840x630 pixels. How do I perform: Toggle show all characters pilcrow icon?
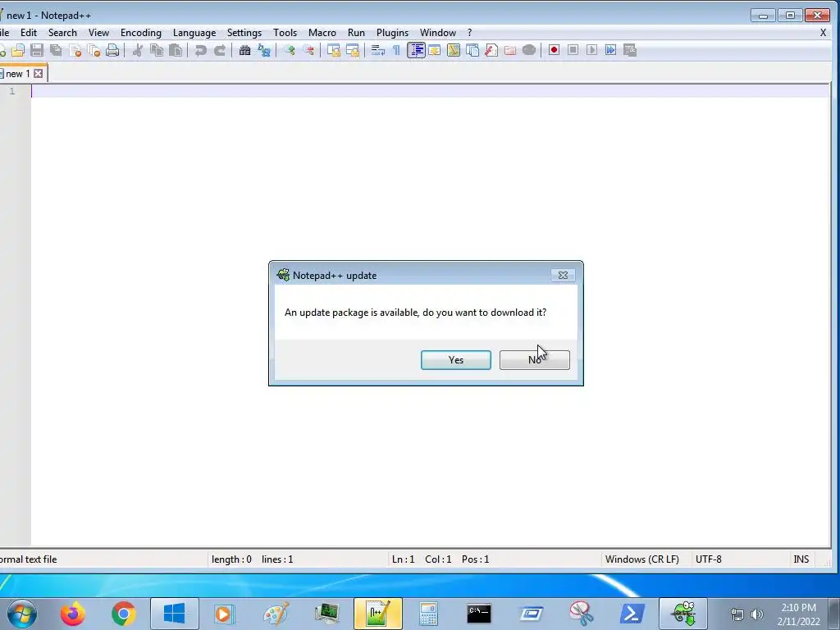coord(396,50)
